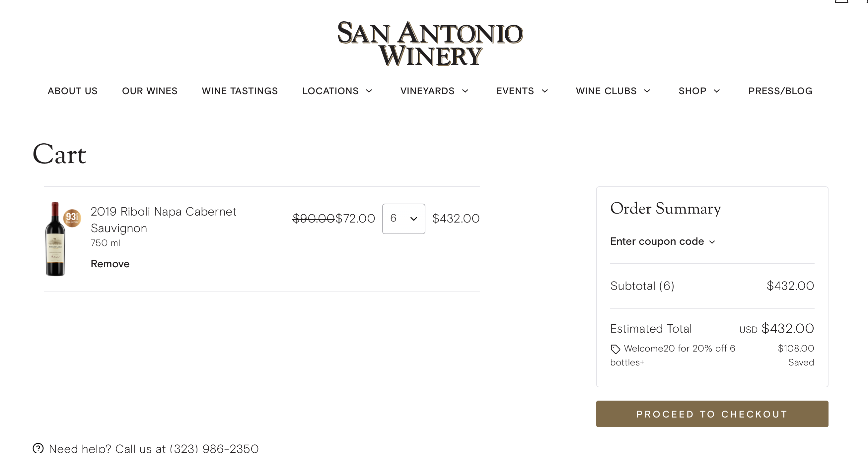Screen dimensions: 868x453
Task: Navigate to Our Wines
Action: coord(150,91)
